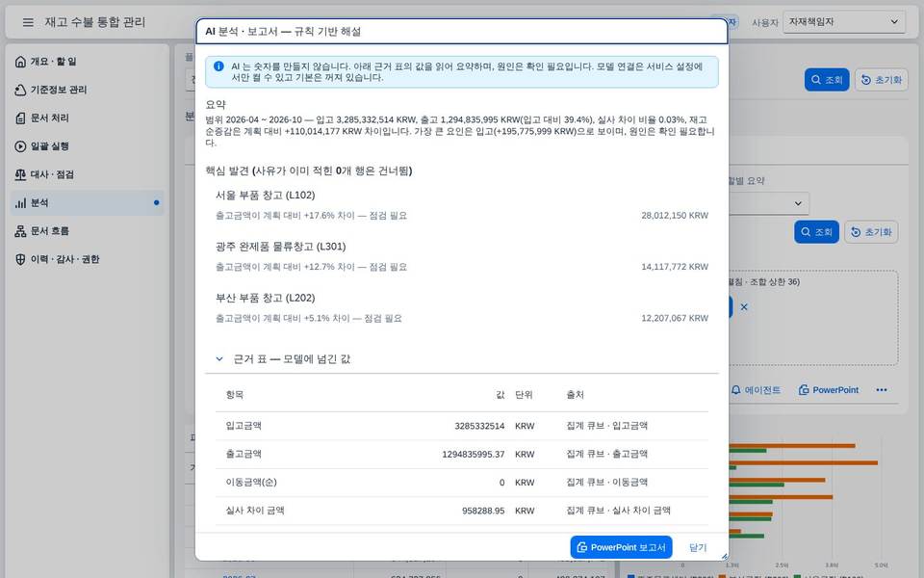Click the 항목 column header
This screenshot has width=924, height=578.
(x=235, y=395)
